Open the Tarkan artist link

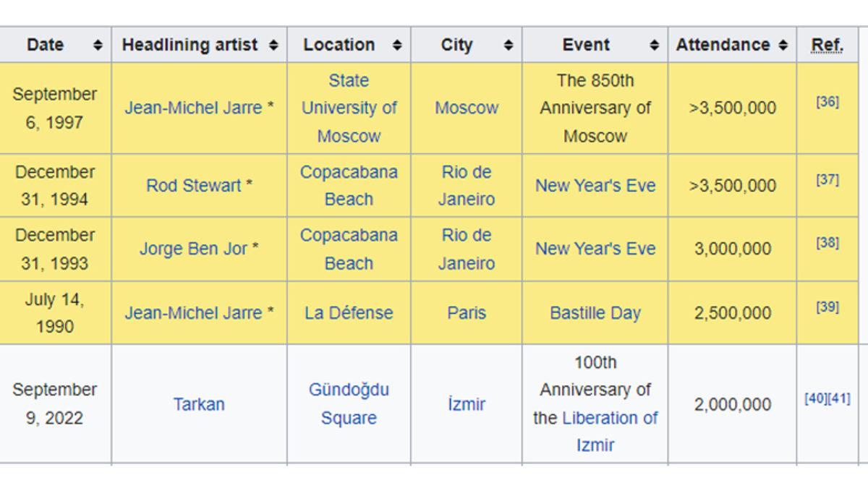pos(199,404)
